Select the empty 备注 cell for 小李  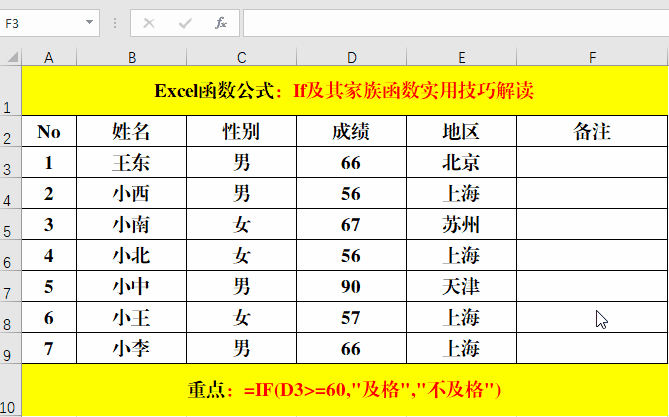pos(592,348)
